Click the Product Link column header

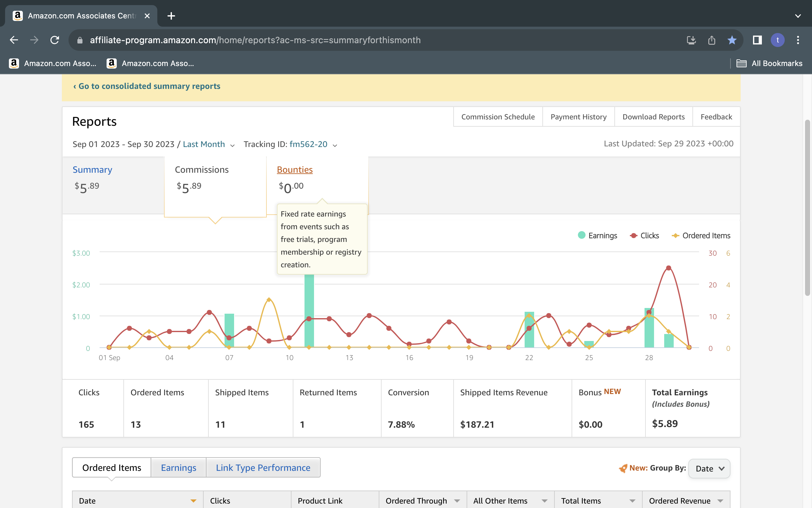(x=335, y=500)
